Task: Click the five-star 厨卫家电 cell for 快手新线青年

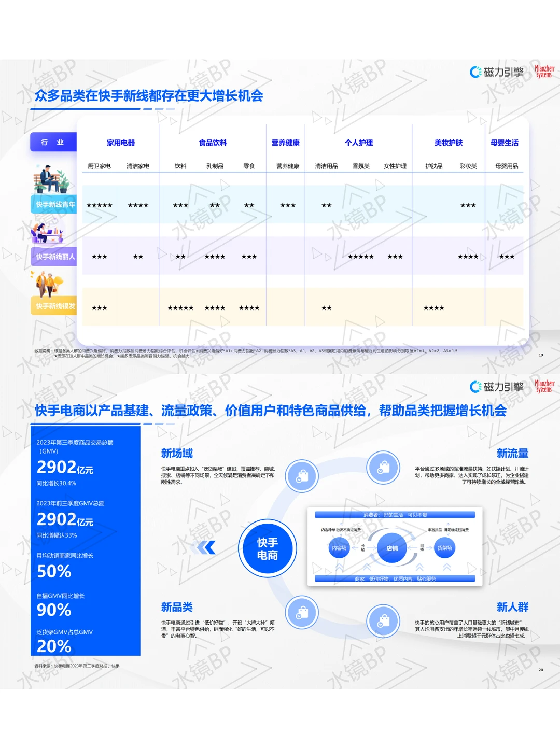Action: pos(99,205)
